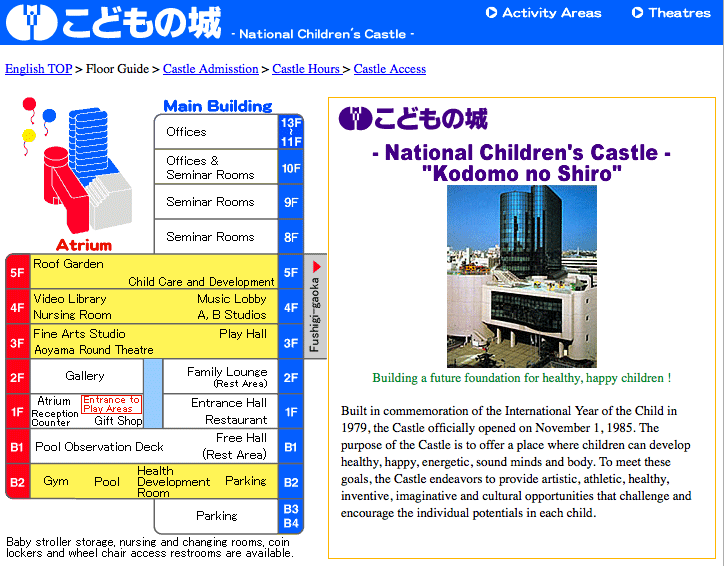Select the blue 2F floor label

(x=291, y=378)
